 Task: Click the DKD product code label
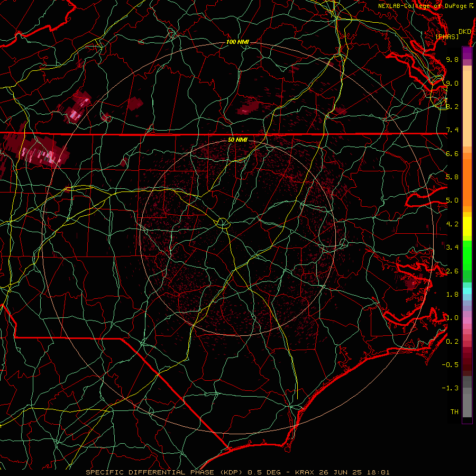point(465,31)
